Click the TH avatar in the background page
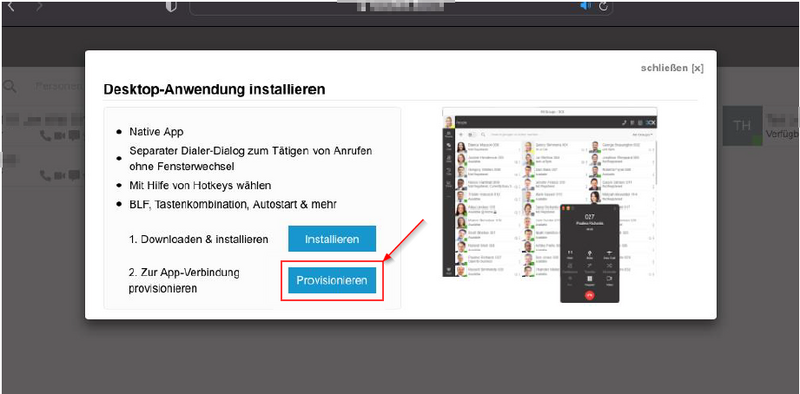Viewport: 800px width, 394px height. coord(742,126)
